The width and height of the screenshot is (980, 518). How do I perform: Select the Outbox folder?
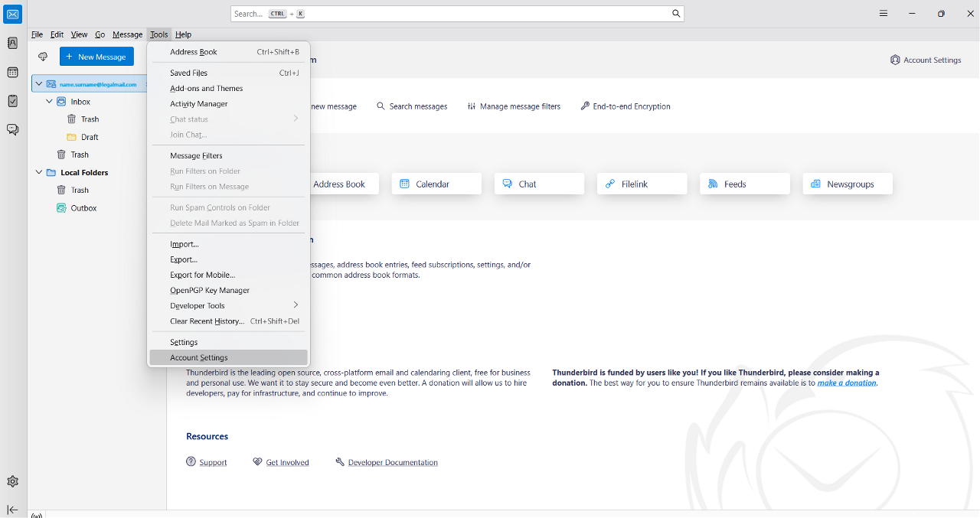point(83,208)
